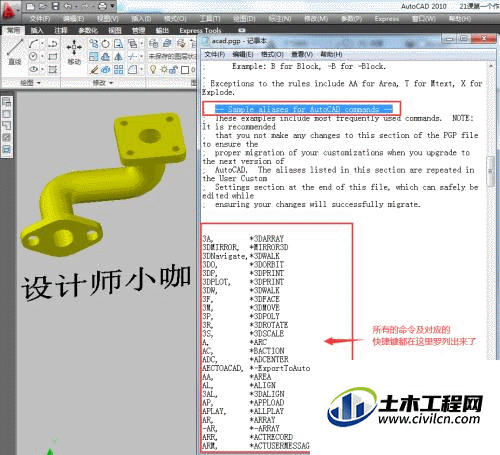Screen dimensions: 500x455
Task: Select the Move (移动) tool
Action: (74, 52)
